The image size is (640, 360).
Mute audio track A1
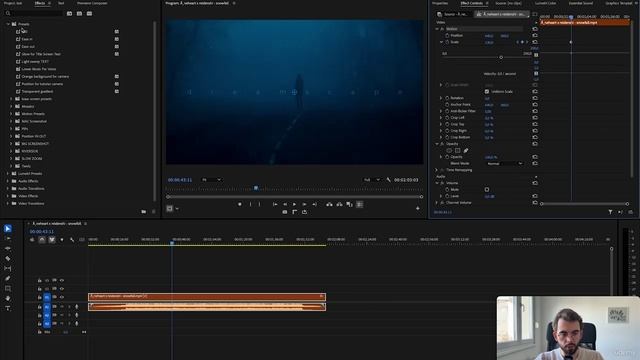[62, 307]
